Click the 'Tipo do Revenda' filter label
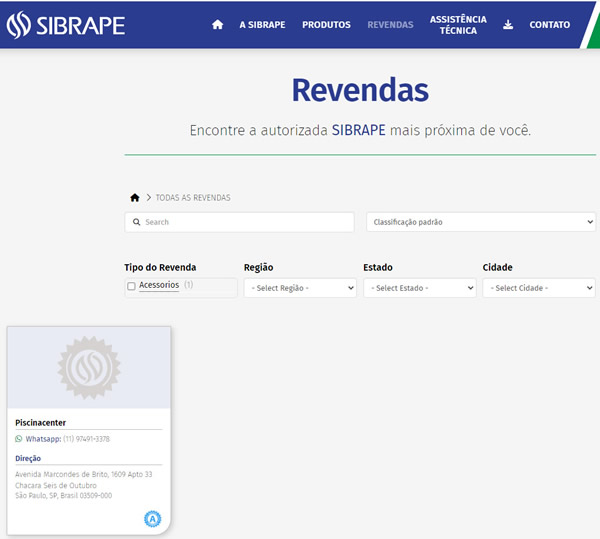 (160, 267)
